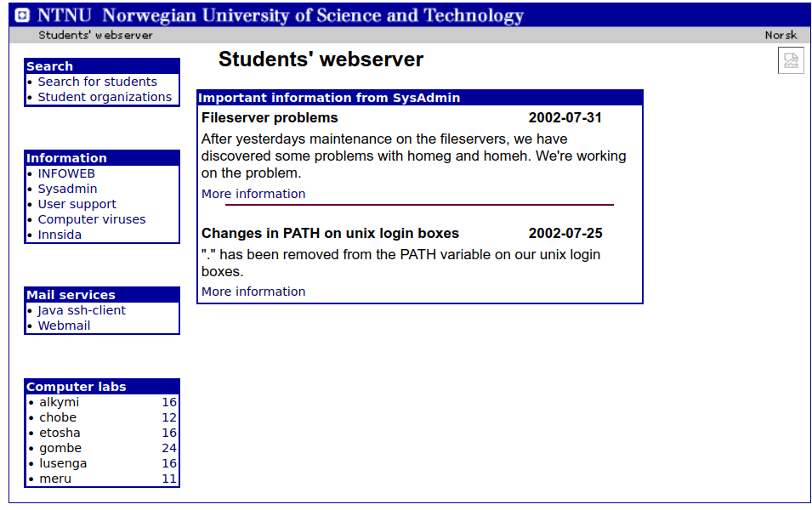Click the Students' webserver page heading
The height and width of the screenshot is (510, 812).
tap(321, 59)
